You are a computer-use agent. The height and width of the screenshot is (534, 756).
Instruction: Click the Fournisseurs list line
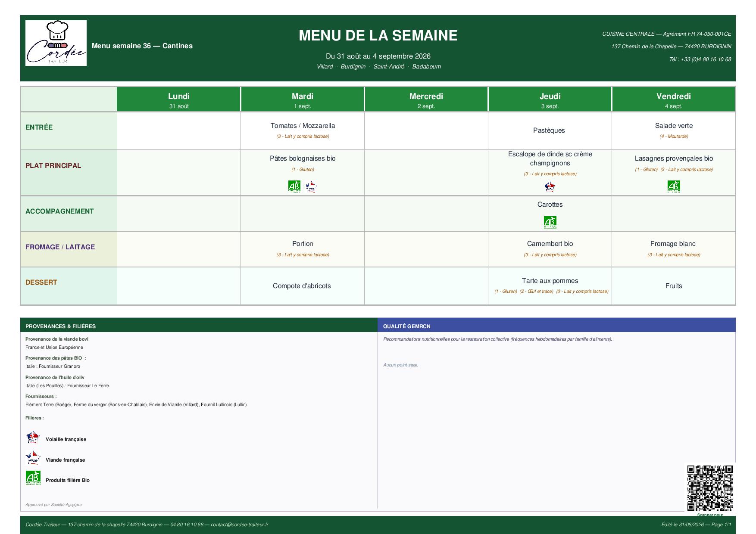click(136, 405)
